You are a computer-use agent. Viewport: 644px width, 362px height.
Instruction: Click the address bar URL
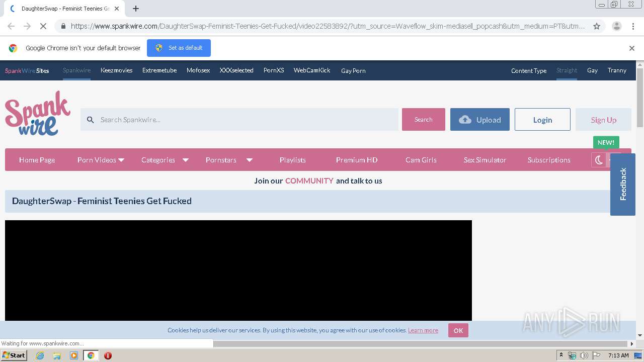click(x=328, y=26)
